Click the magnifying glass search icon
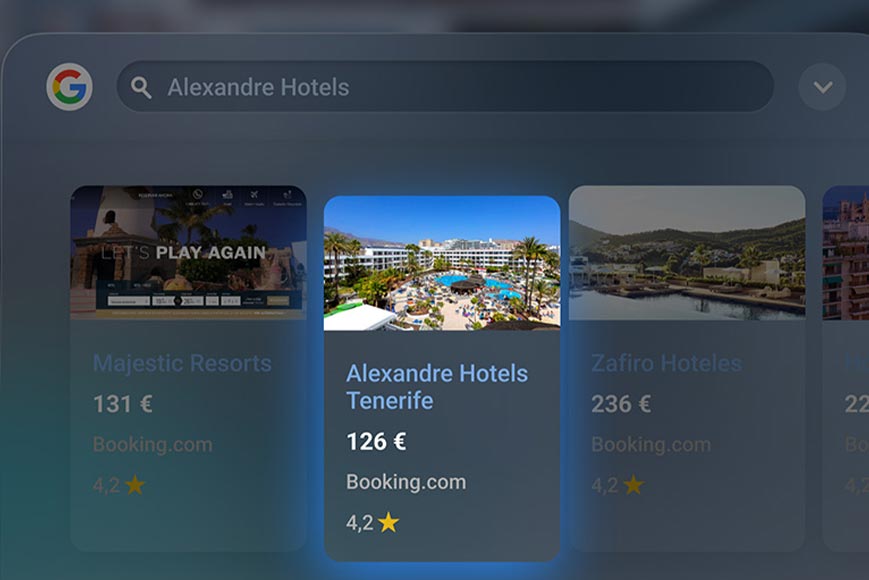 141,88
